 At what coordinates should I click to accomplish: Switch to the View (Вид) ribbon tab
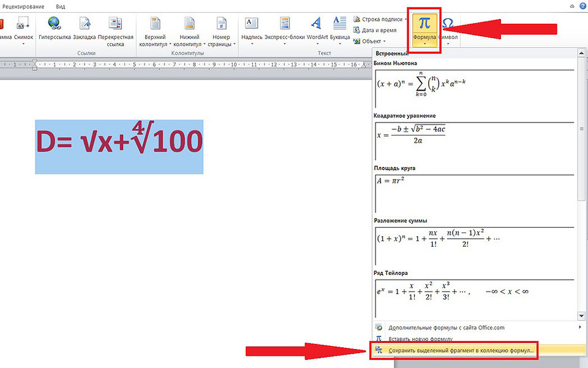pyautogui.click(x=61, y=6)
